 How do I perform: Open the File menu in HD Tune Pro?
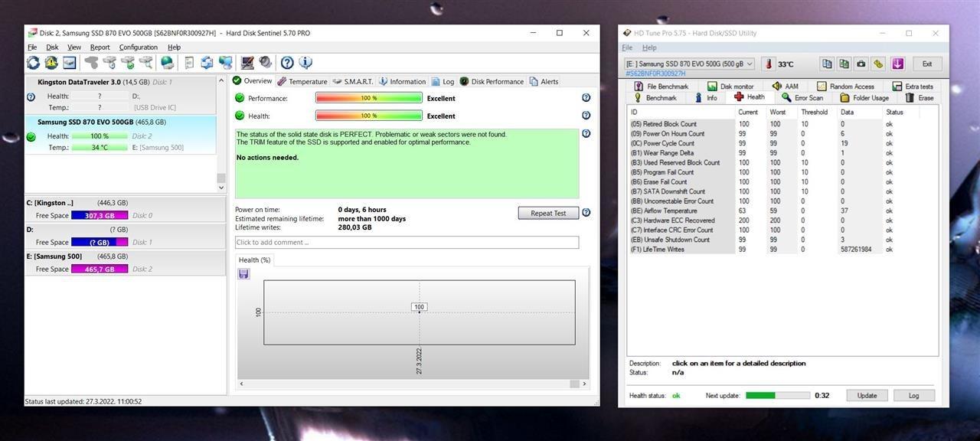click(627, 47)
